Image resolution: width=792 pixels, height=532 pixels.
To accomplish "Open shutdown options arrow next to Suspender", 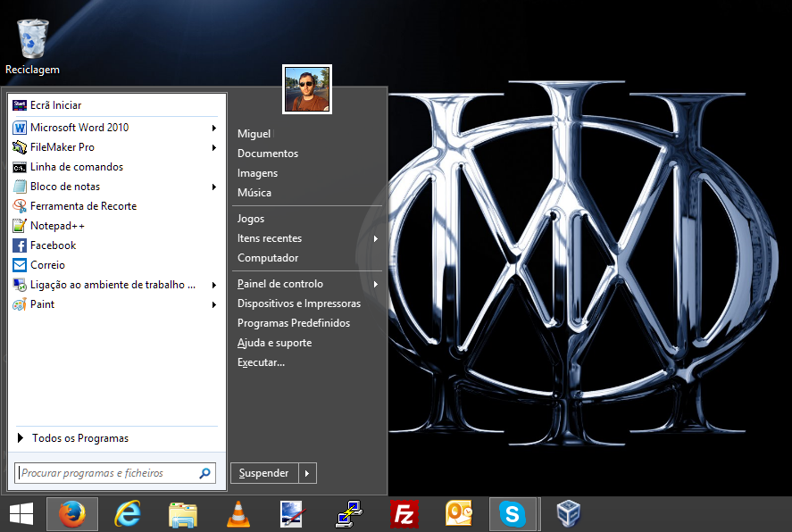I will click(x=308, y=473).
